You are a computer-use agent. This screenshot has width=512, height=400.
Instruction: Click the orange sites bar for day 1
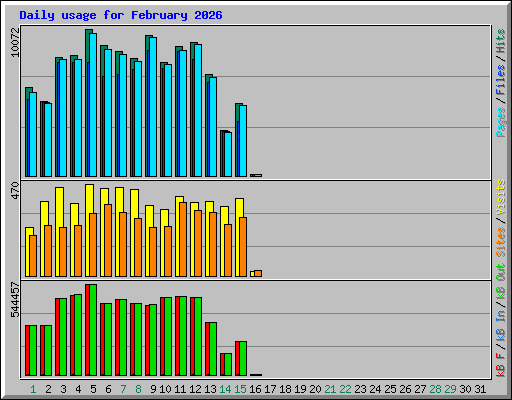tap(33, 256)
